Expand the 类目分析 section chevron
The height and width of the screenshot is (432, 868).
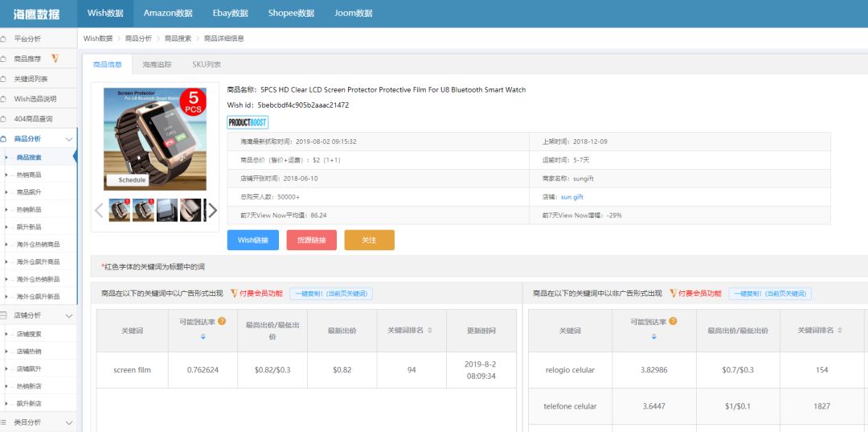click(x=69, y=422)
